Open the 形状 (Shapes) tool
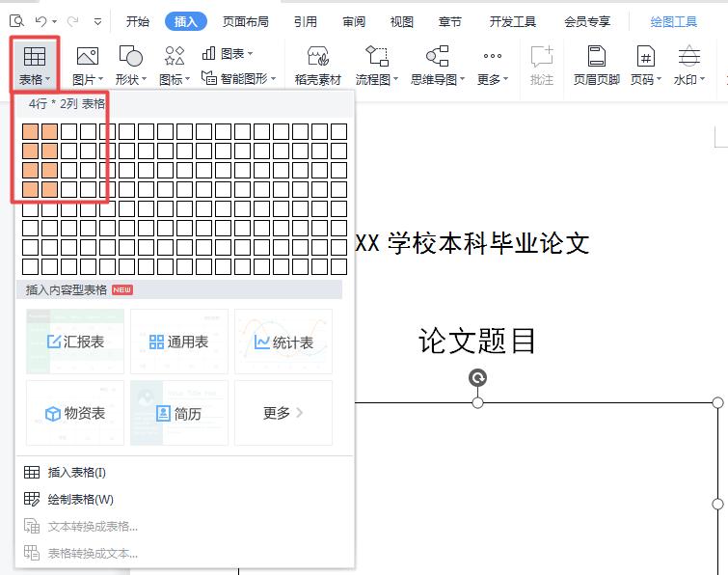The image size is (728, 575). pyautogui.click(x=129, y=57)
